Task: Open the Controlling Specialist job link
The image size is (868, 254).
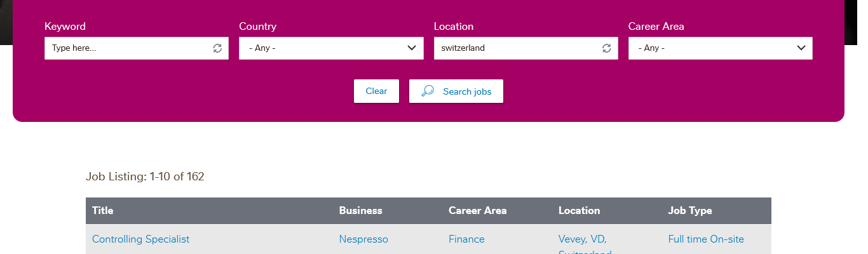Action: pyautogui.click(x=140, y=239)
